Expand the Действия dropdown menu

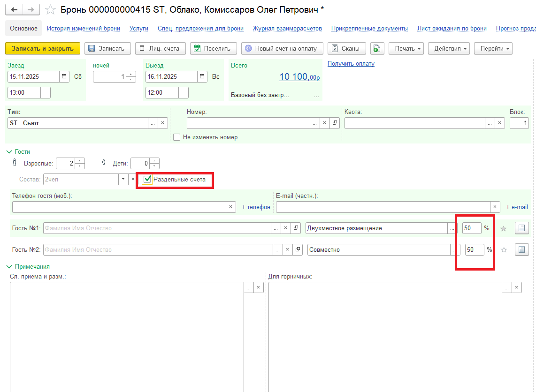[449, 48]
